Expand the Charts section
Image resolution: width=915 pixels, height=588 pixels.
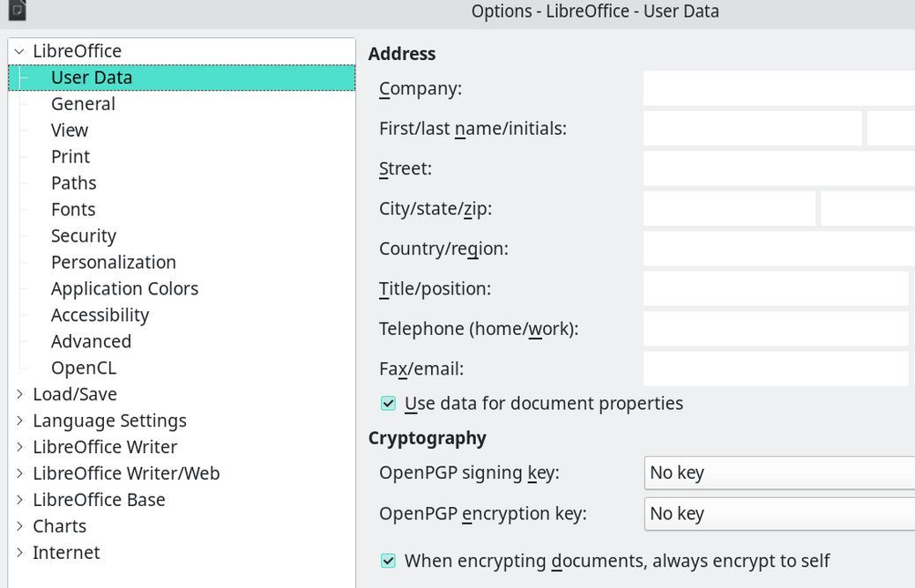[x=20, y=526]
